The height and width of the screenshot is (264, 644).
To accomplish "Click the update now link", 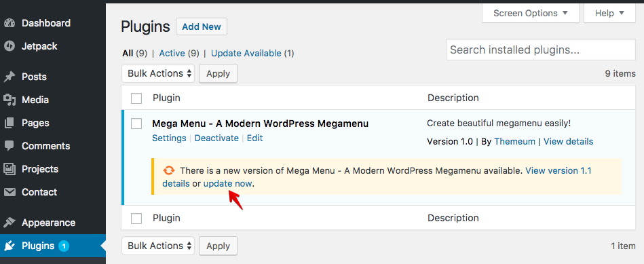I will 227,183.
